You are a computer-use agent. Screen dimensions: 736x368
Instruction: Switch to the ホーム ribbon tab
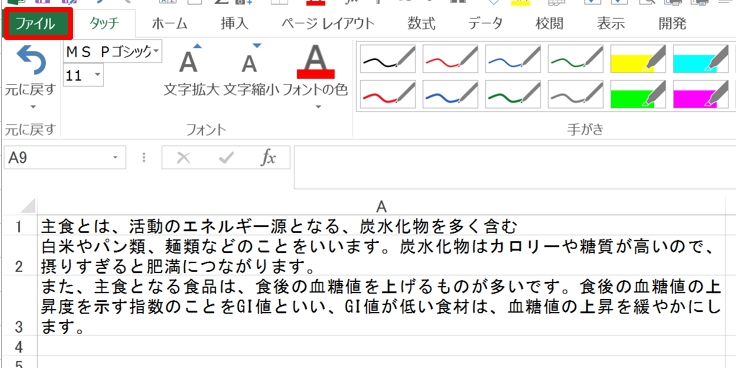[x=169, y=23]
